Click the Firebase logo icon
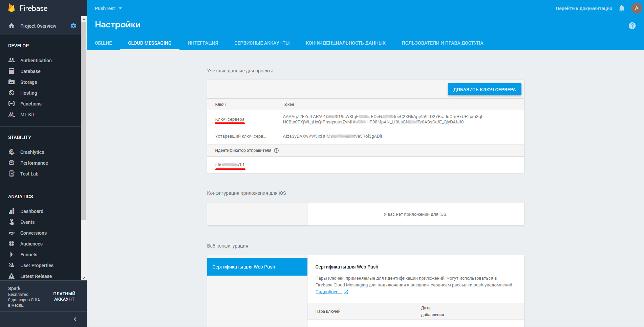 (x=12, y=8)
